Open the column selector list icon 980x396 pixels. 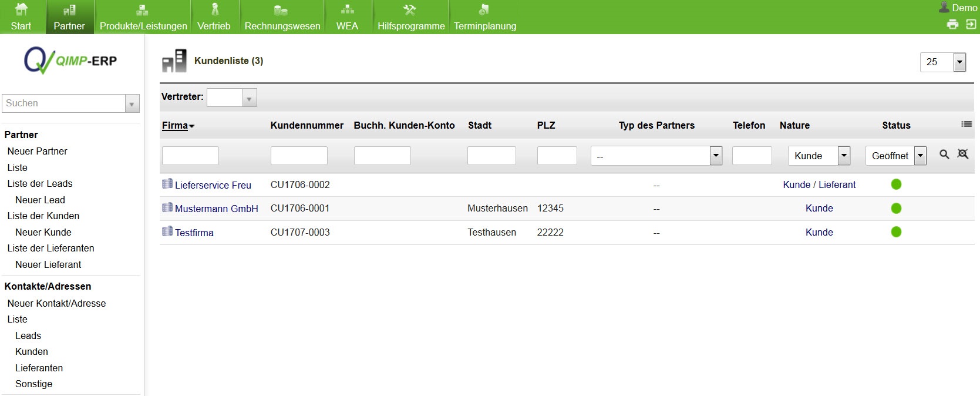(x=966, y=124)
